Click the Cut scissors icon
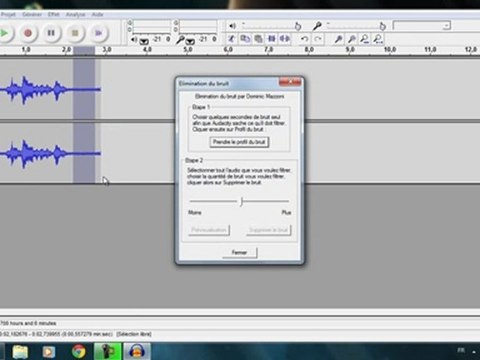Viewport: 480px width, 360px height. click(231, 39)
